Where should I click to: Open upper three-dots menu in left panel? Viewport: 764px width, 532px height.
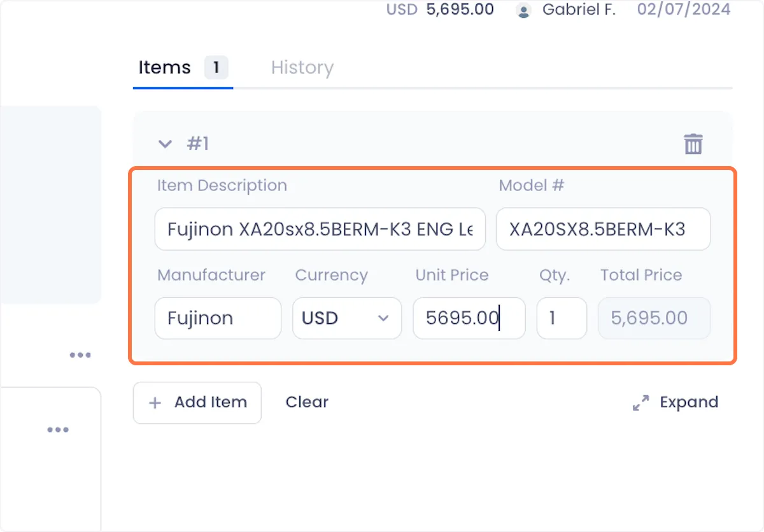coord(80,355)
